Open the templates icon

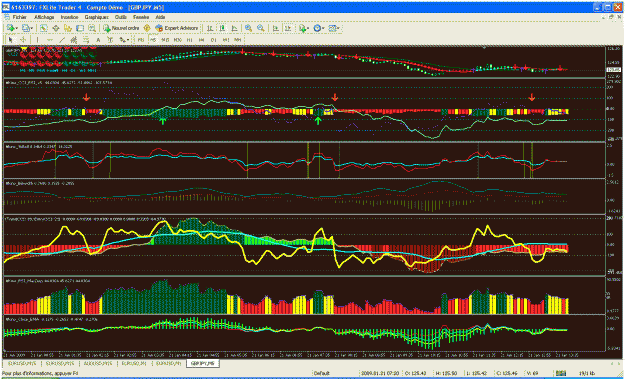[332, 28]
